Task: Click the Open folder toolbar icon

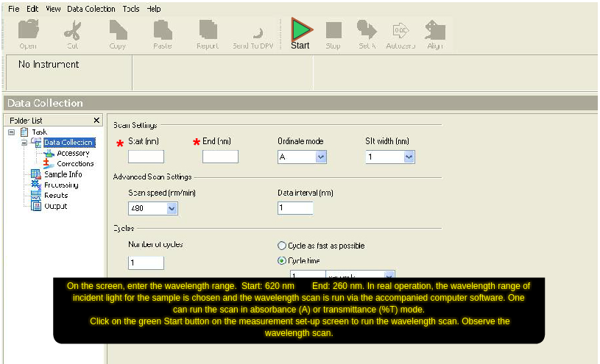Action: pos(28,31)
